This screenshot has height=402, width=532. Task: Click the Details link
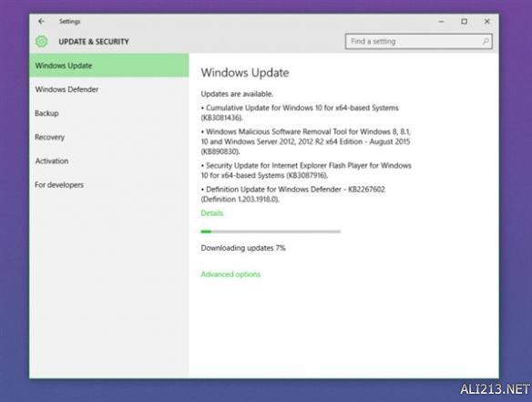(212, 213)
